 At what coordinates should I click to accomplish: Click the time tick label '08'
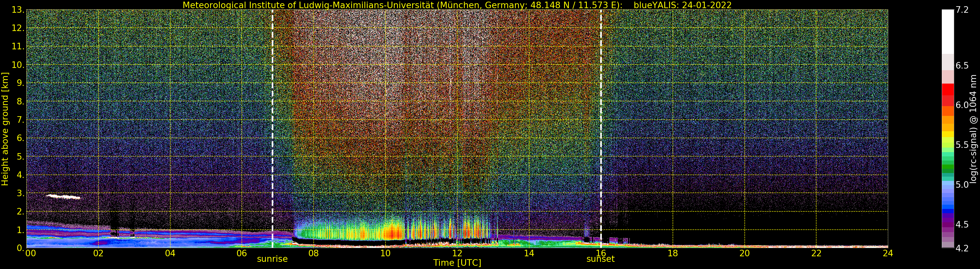pos(313,253)
